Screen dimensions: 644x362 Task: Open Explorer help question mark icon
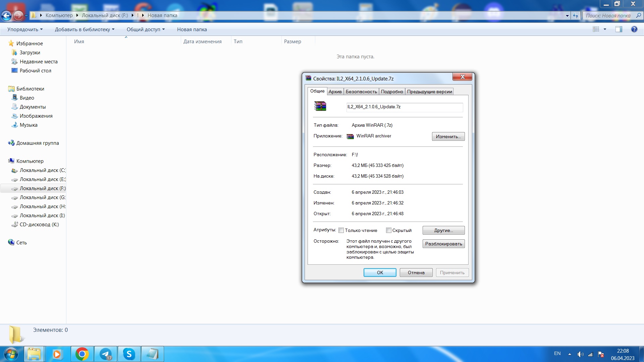pyautogui.click(x=634, y=29)
